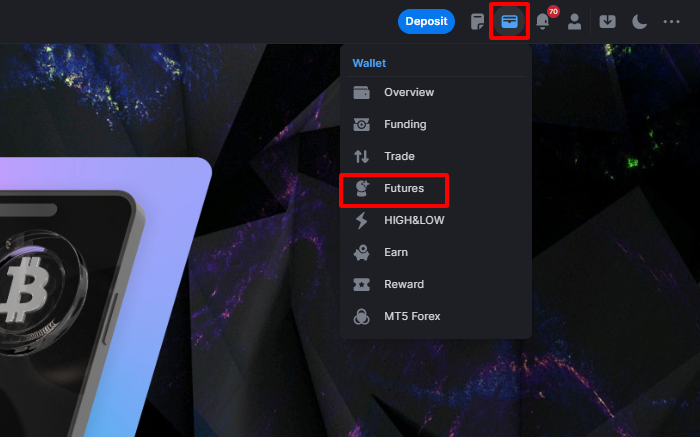The width and height of the screenshot is (700, 437).
Task: Click the Earn piggy bank icon
Action: click(x=362, y=252)
